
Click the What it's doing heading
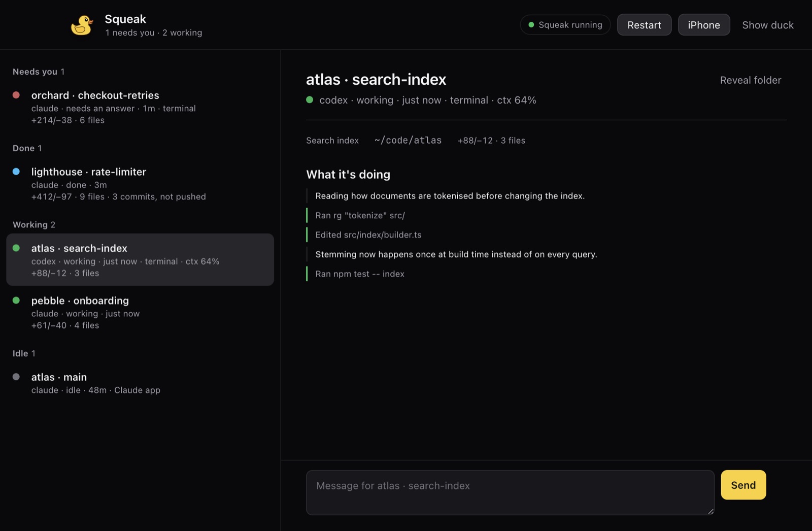pyautogui.click(x=348, y=175)
